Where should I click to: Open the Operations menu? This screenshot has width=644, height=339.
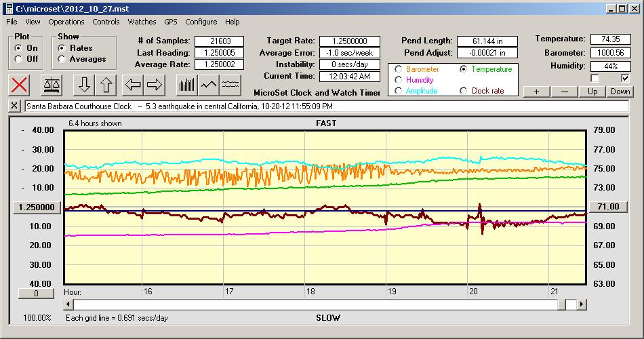click(66, 22)
